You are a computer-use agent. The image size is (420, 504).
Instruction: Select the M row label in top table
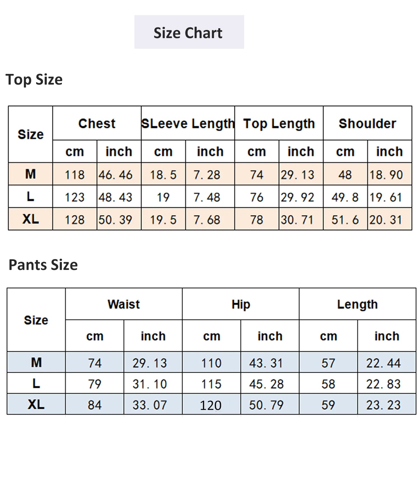31,174
